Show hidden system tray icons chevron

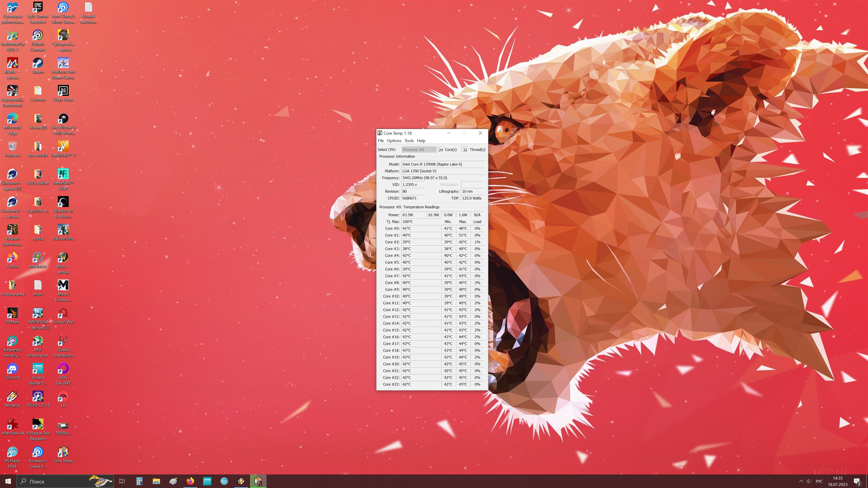click(x=801, y=481)
